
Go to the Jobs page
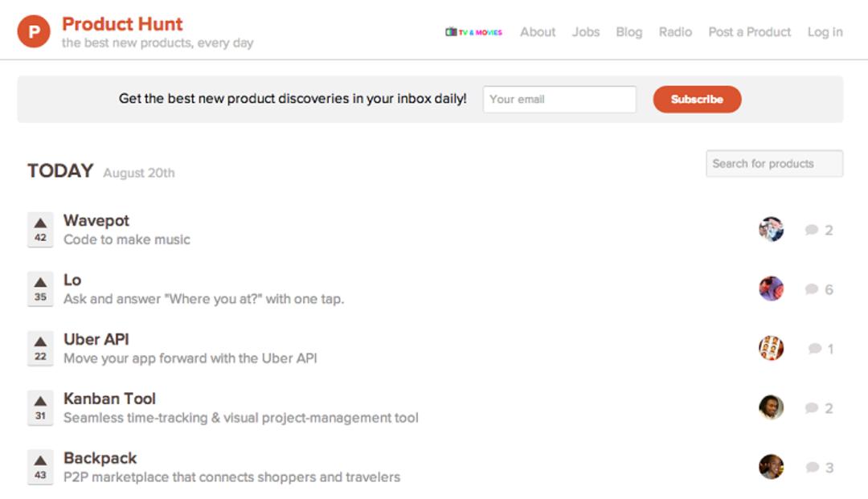coord(586,32)
